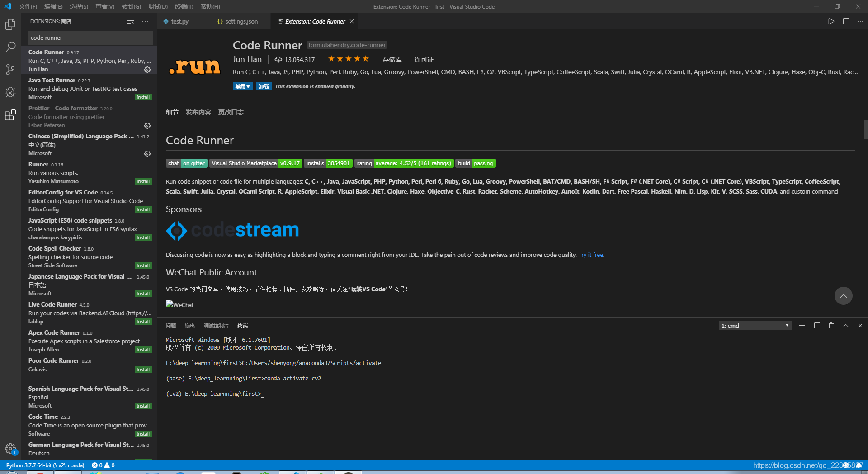The height and width of the screenshot is (474, 868).
Task: Switch to the test.py tab
Action: 180,21
